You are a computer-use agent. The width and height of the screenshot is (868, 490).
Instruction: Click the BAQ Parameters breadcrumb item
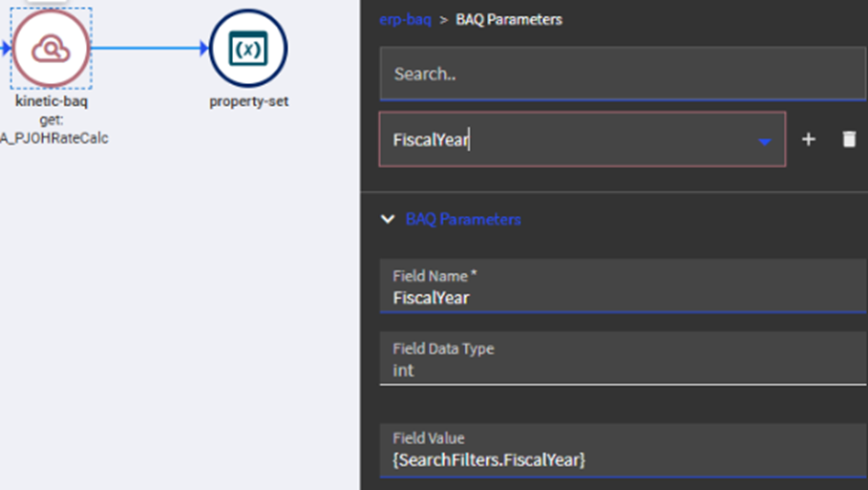click(x=509, y=19)
